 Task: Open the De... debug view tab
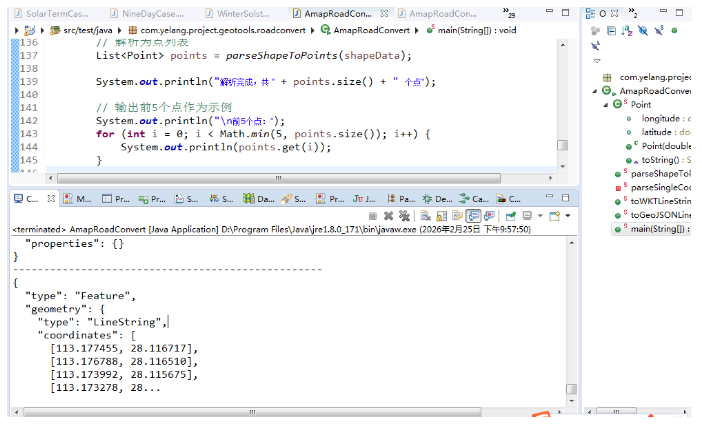tap(437, 199)
